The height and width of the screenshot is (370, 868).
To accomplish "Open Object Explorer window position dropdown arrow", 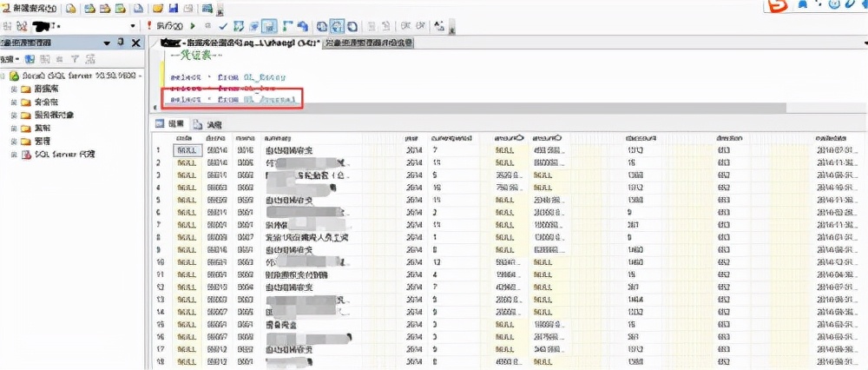I will [x=107, y=43].
